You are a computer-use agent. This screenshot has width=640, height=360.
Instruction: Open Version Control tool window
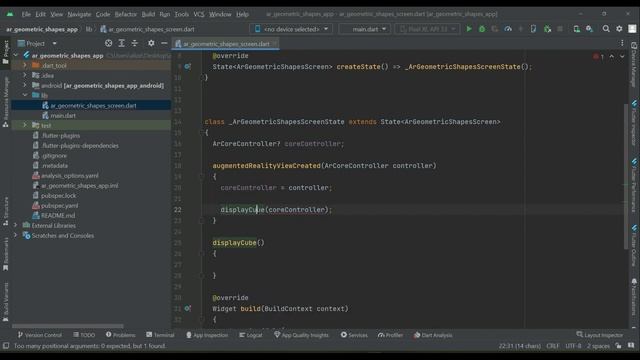[40, 335]
